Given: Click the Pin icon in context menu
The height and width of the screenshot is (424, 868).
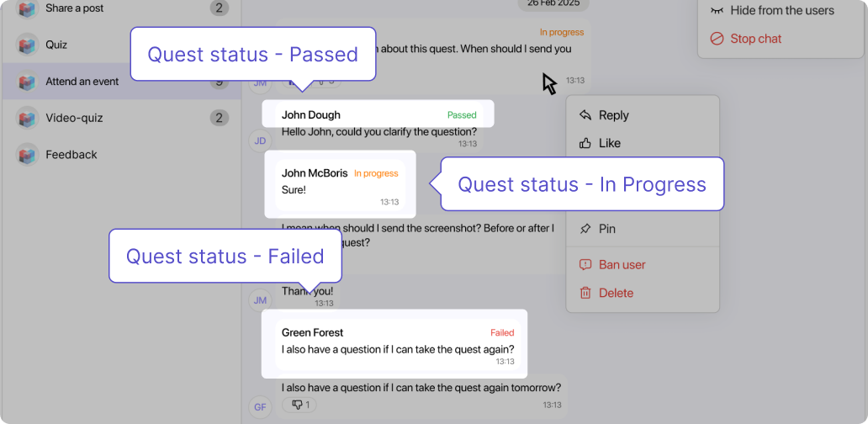Looking at the screenshot, I should point(586,229).
